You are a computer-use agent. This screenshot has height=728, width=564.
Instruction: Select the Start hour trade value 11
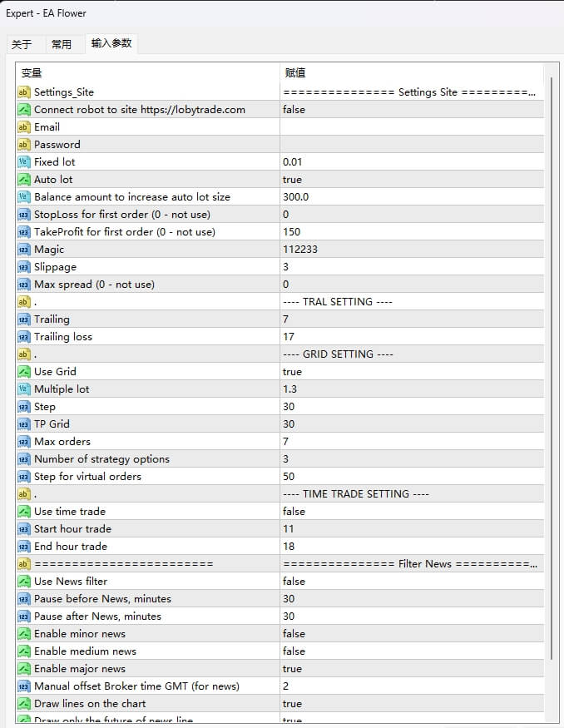(289, 529)
